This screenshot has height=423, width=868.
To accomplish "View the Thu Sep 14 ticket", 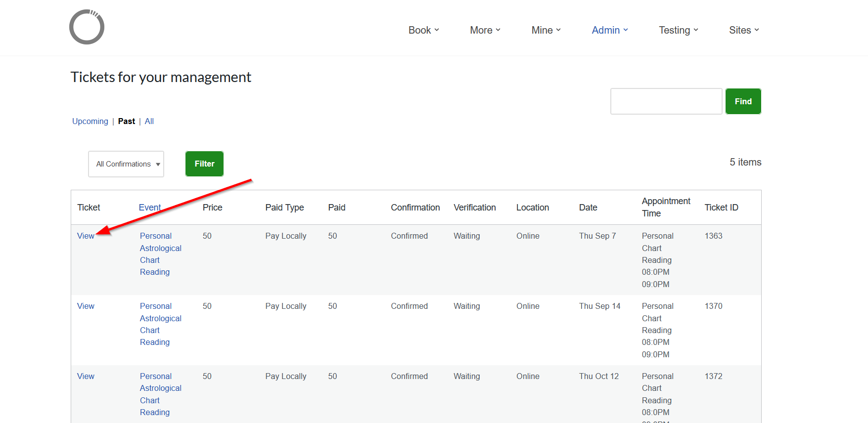I will point(86,306).
